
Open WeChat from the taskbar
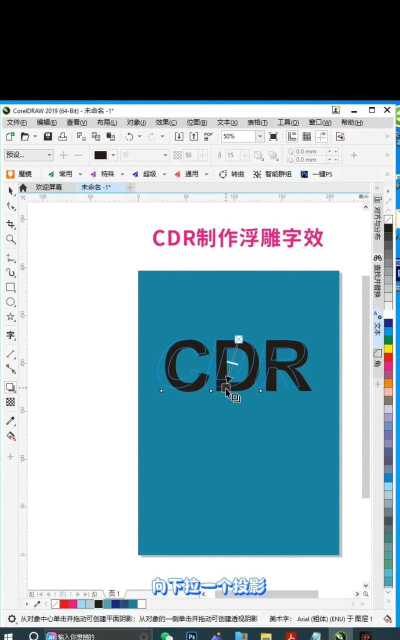pos(167,636)
